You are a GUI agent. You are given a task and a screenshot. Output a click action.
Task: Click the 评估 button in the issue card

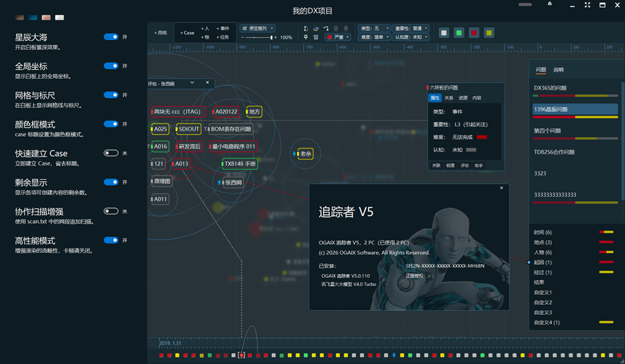click(464, 165)
